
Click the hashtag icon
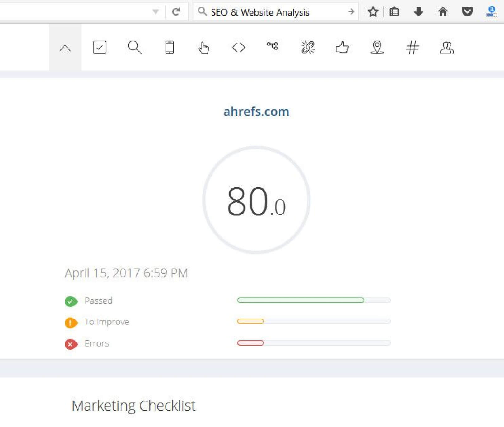coord(412,48)
